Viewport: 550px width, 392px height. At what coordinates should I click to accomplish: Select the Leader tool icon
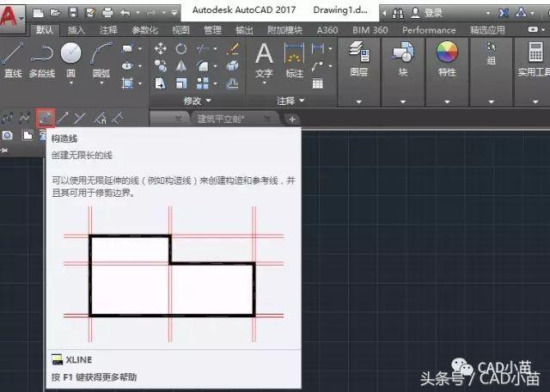tap(318, 66)
